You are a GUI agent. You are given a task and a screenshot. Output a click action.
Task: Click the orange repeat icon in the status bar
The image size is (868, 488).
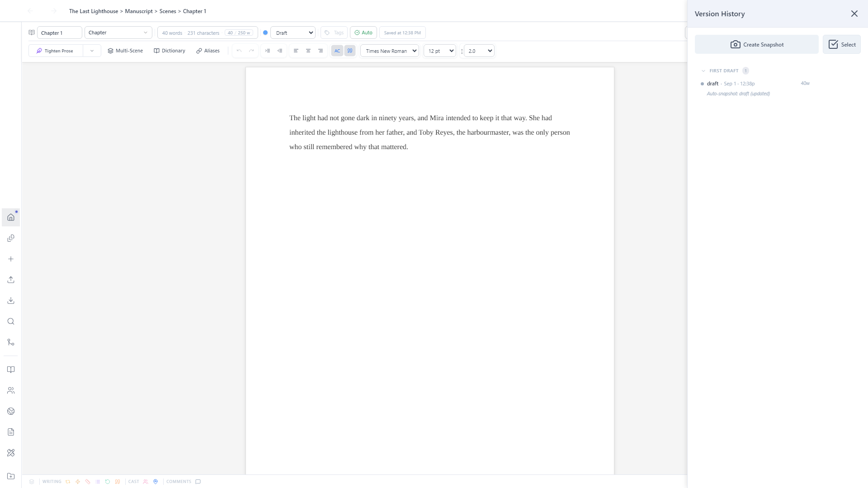(68, 482)
